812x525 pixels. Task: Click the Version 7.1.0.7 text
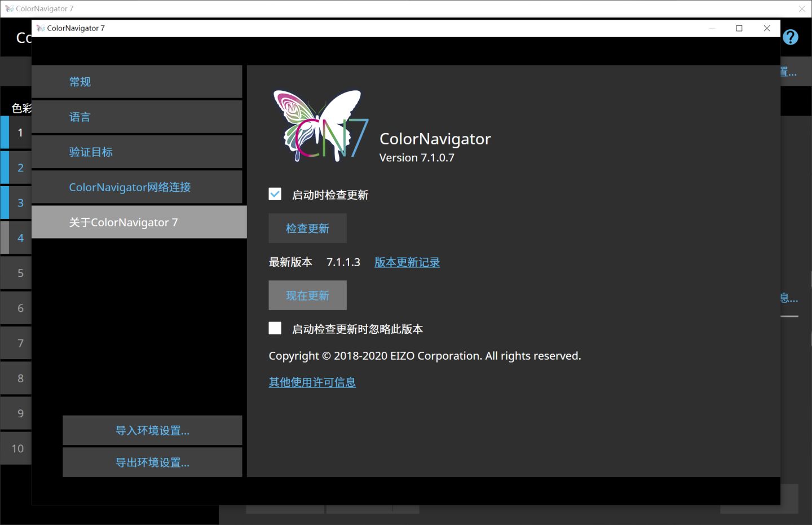pos(417,158)
